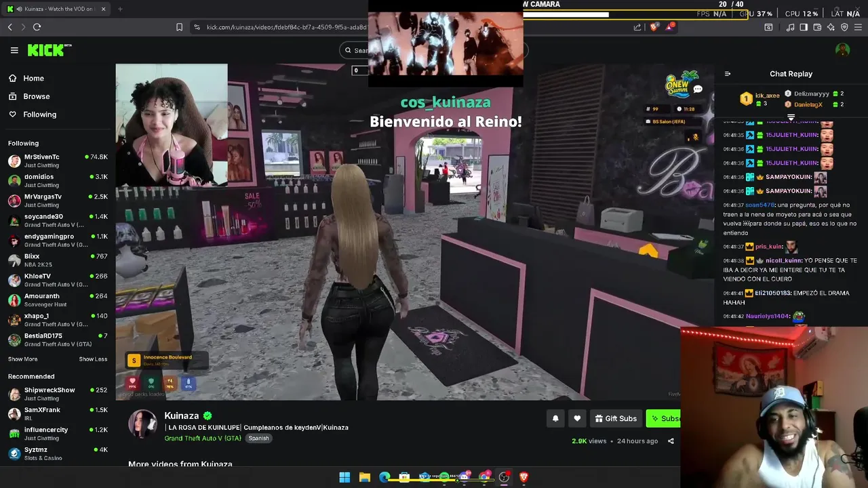
Task: Open Brave Rewards triangle icon
Action: (670, 27)
